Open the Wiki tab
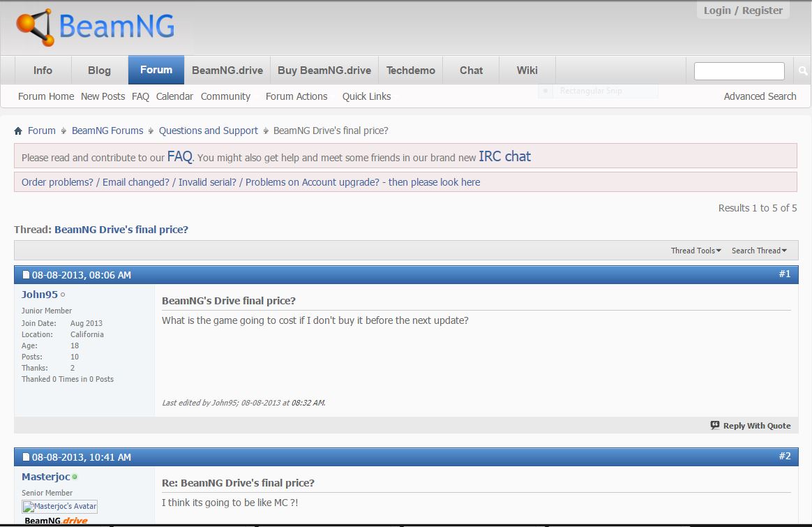Image resolution: width=812 pixels, height=527 pixels. (527, 70)
